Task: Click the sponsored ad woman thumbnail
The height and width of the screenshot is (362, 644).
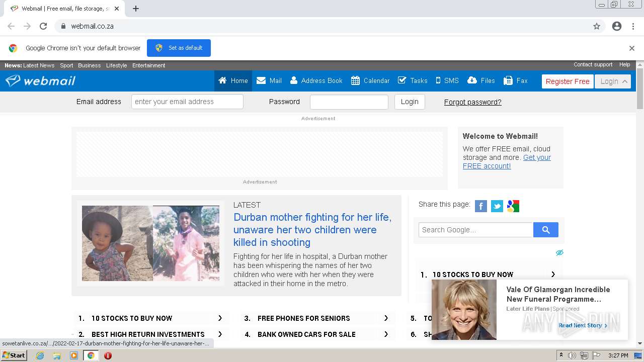Action: point(464,310)
